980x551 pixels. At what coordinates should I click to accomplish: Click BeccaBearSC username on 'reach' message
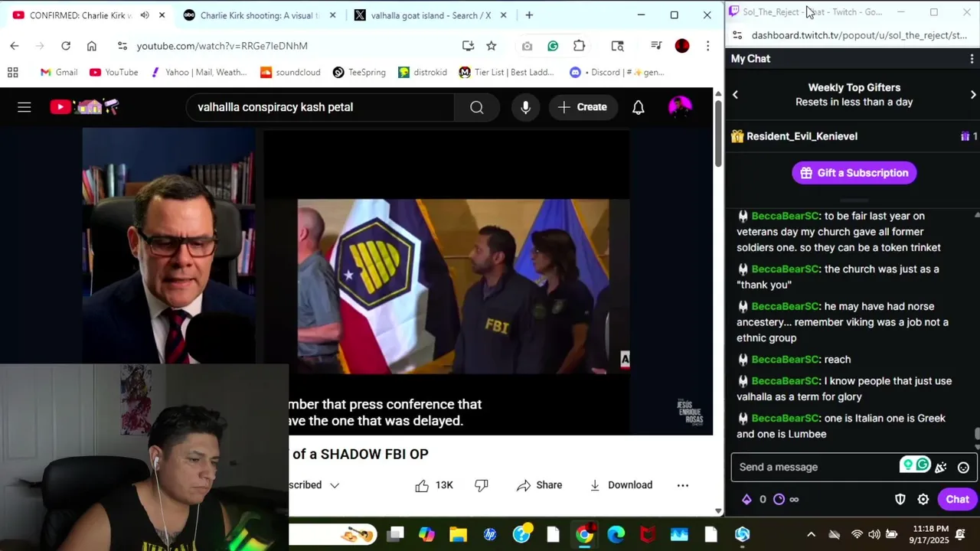[x=786, y=360]
